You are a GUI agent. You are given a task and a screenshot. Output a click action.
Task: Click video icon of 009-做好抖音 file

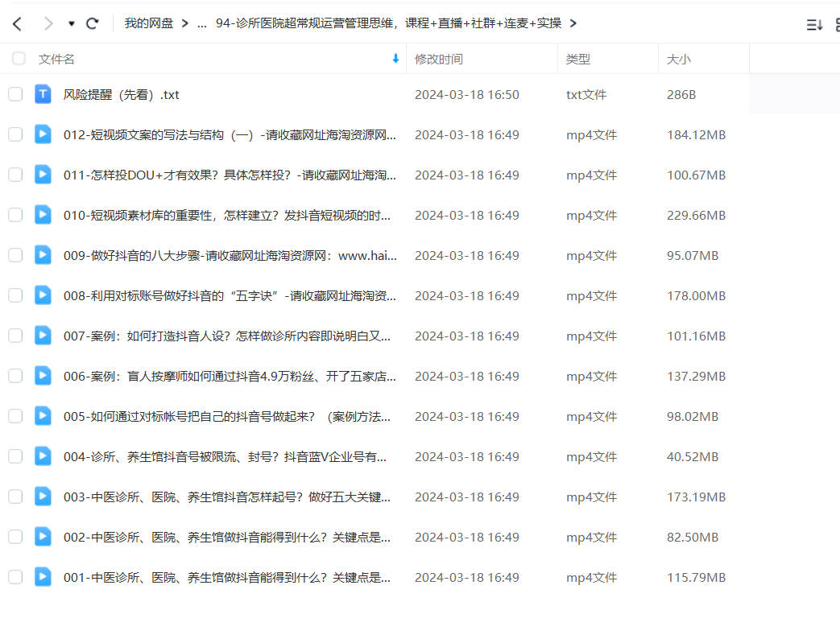coord(43,255)
